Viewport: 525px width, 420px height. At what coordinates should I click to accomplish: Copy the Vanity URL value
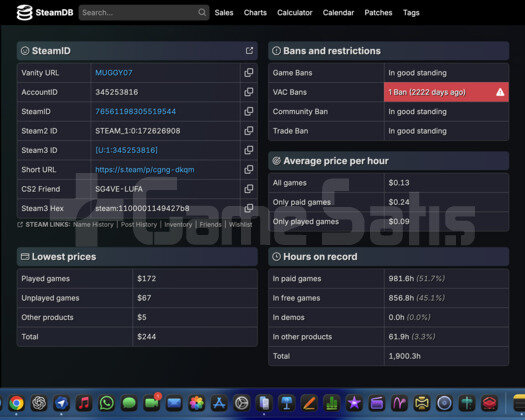pyautogui.click(x=248, y=73)
